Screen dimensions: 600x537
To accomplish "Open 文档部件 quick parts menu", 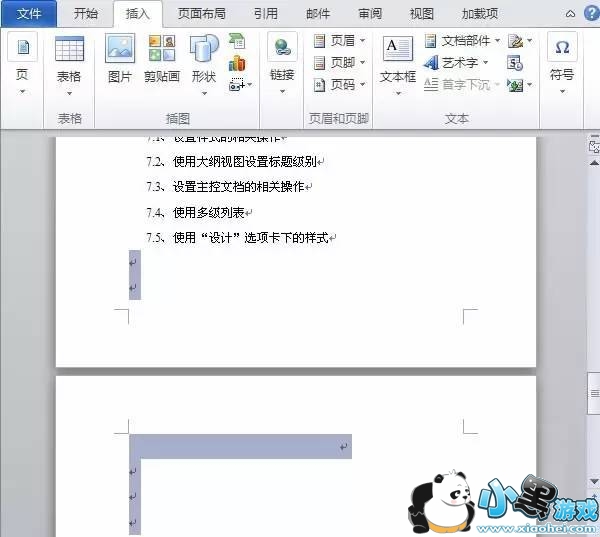I will 462,41.
